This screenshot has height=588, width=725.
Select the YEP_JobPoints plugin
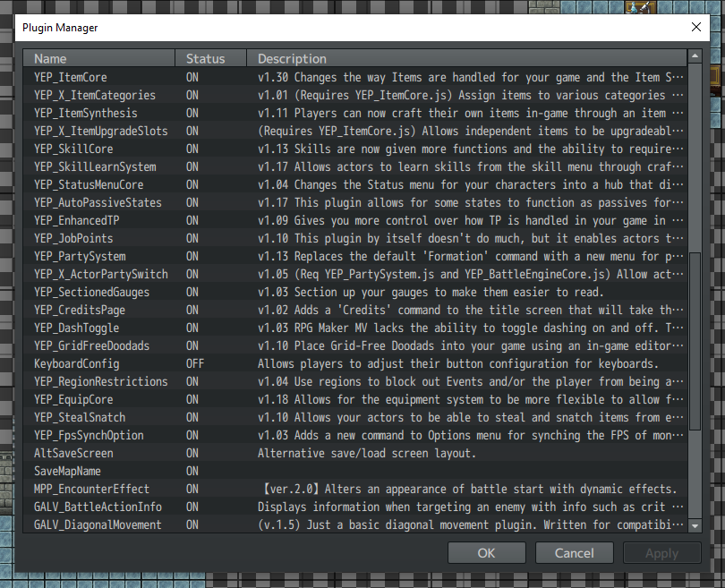(355, 239)
